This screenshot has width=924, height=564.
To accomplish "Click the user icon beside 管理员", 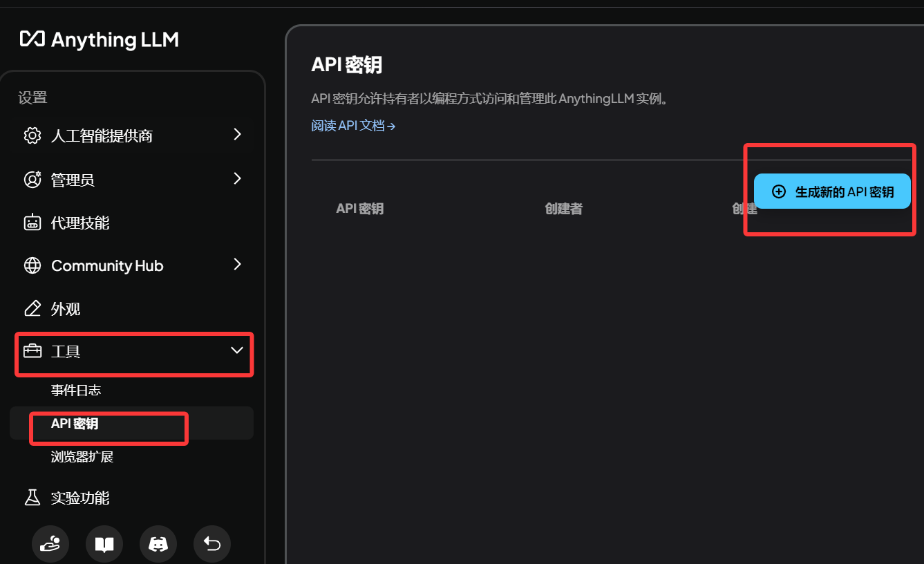I will (x=32, y=180).
